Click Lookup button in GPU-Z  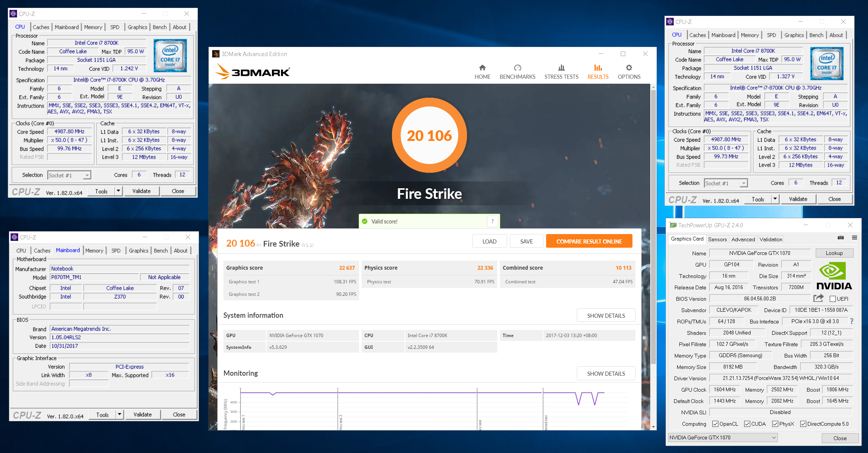[834, 253]
